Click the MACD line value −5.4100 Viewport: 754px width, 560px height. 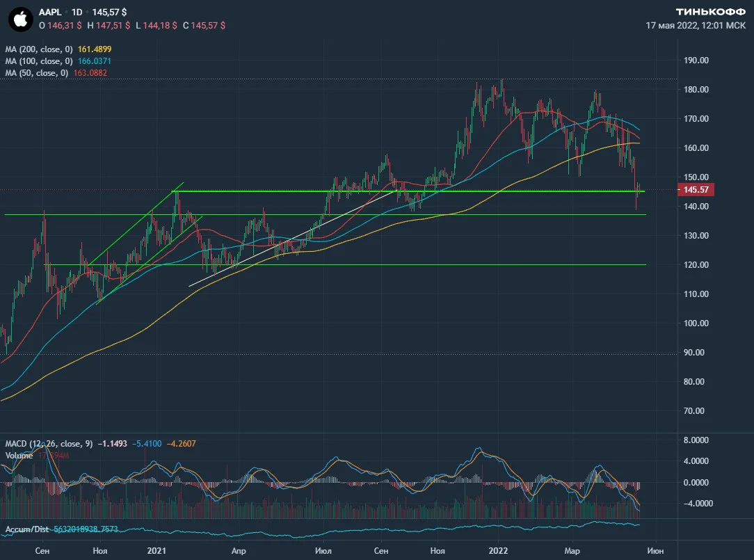point(147,444)
